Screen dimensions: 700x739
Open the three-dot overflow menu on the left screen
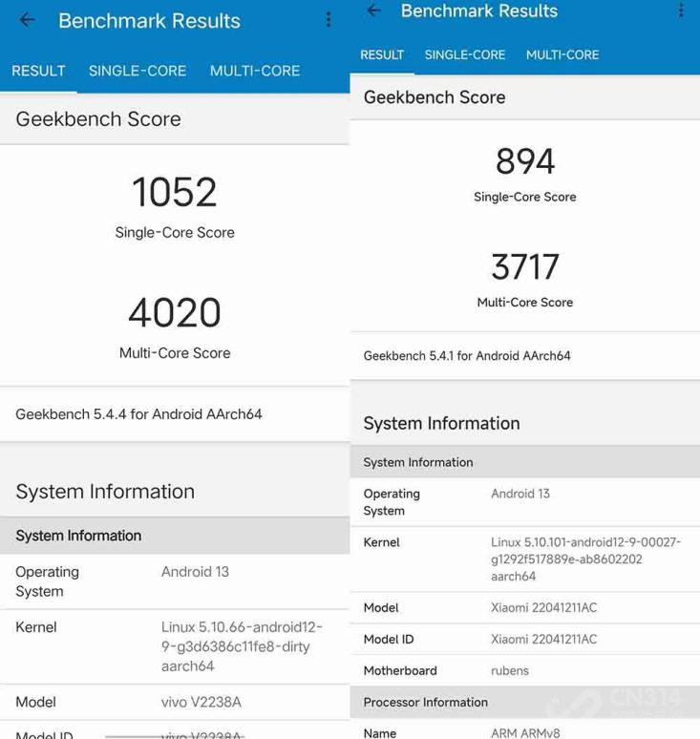(x=329, y=19)
